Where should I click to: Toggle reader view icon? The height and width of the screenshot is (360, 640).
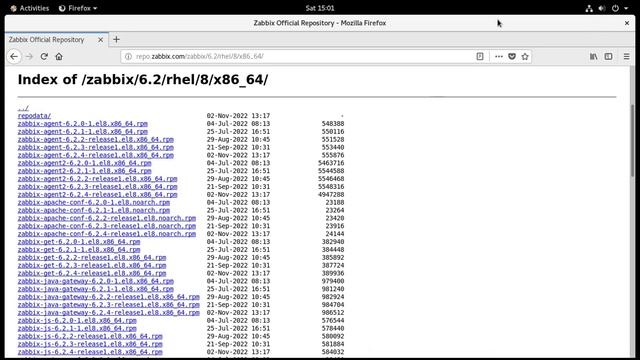click(480, 56)
